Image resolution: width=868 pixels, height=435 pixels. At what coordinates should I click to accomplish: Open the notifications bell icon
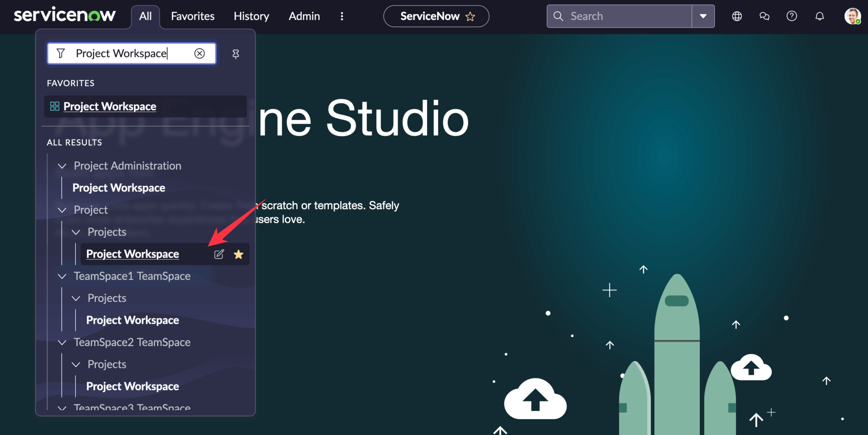820,16
